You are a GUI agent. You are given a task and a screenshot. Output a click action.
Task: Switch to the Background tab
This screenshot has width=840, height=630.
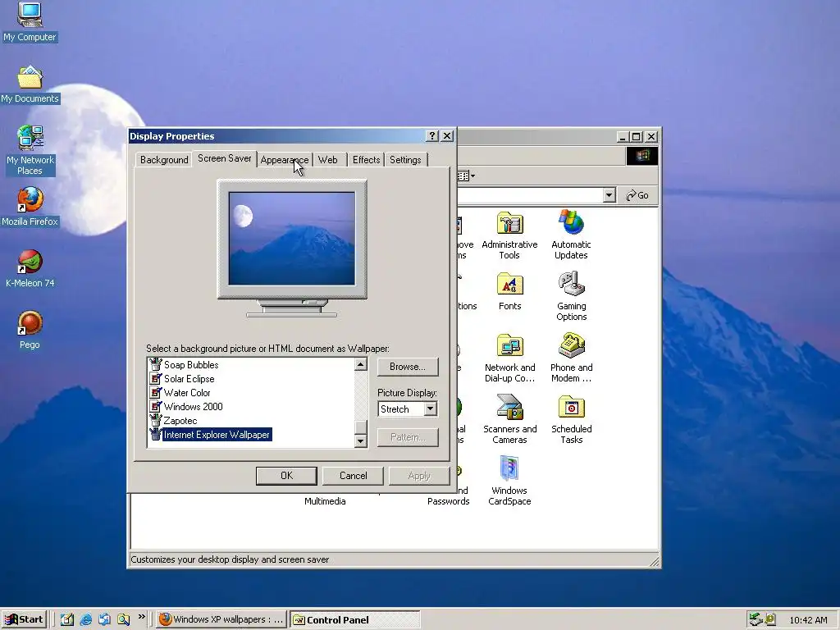tap(164, 160)
